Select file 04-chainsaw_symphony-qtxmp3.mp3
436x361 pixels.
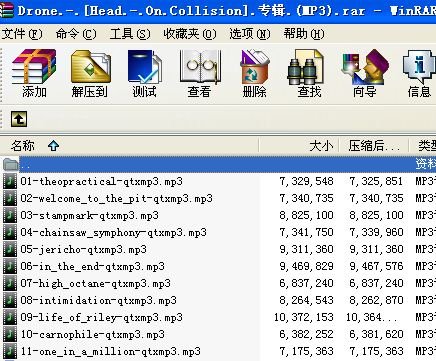click(x=114, y=232)
